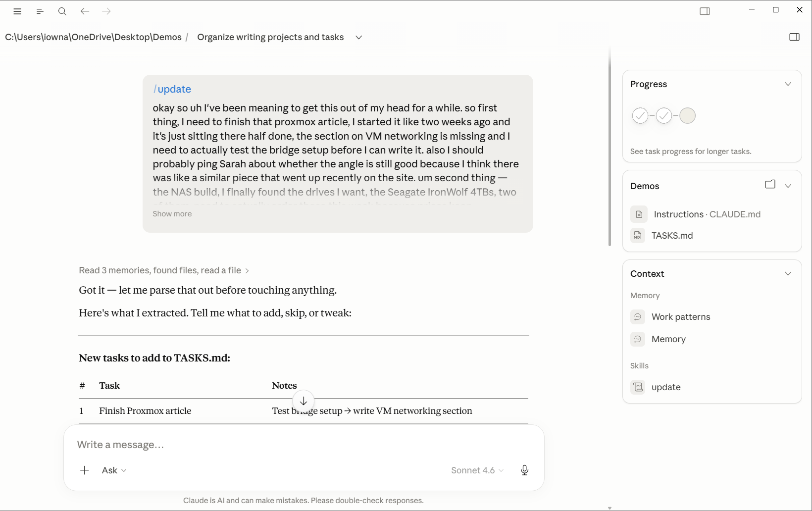Viewport: 812px width, 511px height.
Task: Click the first completed progress step
Action: (x=640, y=116)
